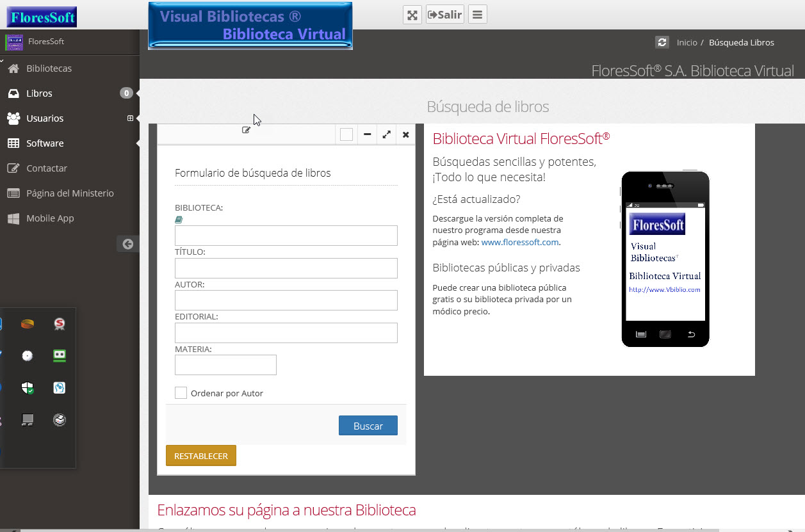Click the book icon under BIBLIOTECA label
Screen dimensions: 805x532
point(179,220)
